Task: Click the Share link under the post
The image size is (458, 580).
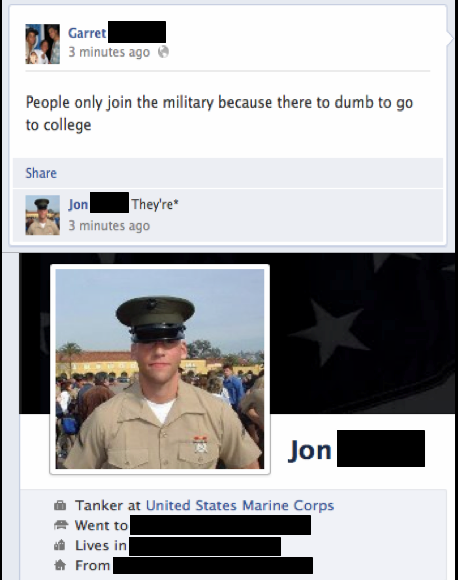Action: (41, 173)
